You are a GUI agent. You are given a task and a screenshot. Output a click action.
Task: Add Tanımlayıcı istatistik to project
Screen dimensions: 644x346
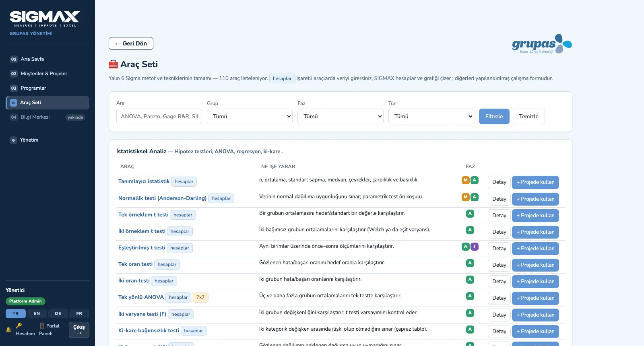[535, 182]
